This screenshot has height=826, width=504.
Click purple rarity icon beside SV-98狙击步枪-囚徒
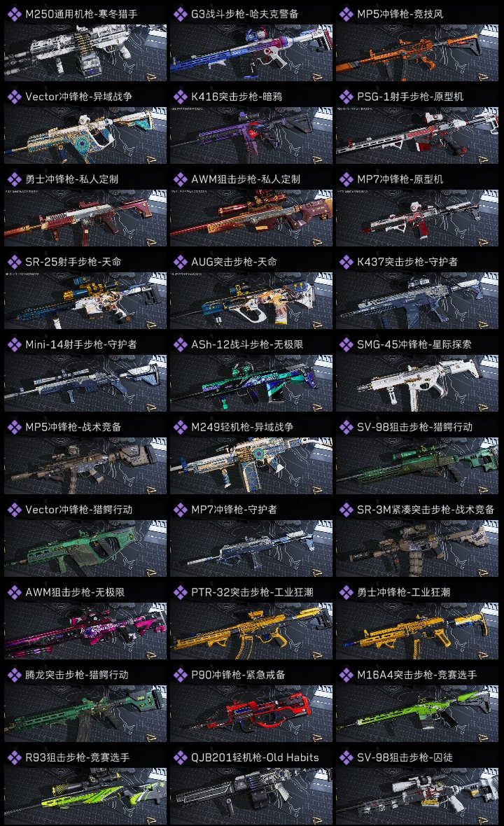[346, 757]
